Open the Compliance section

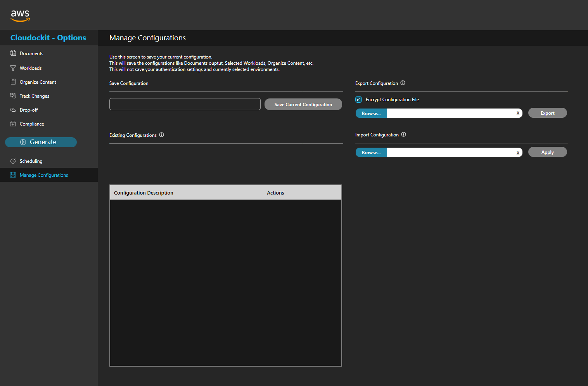(32, 124)
